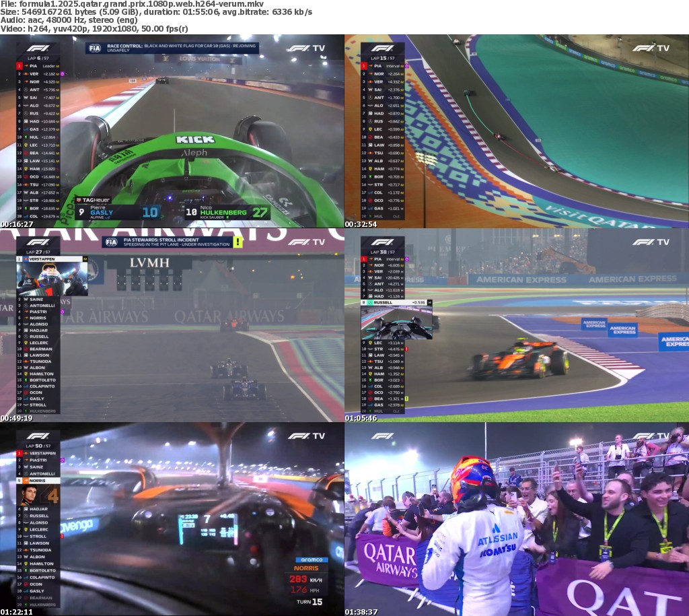Click the F1 logo atop the Lap 15 timing tower
The image size is (689, 616).
(x=382, y=48)
